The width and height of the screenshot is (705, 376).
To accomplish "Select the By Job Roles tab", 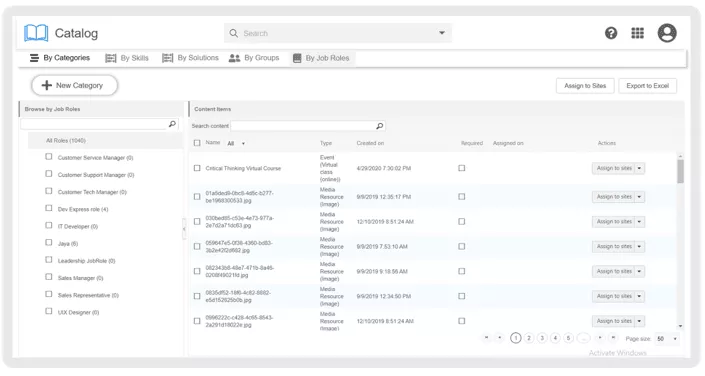I will (x=321, y=58).
